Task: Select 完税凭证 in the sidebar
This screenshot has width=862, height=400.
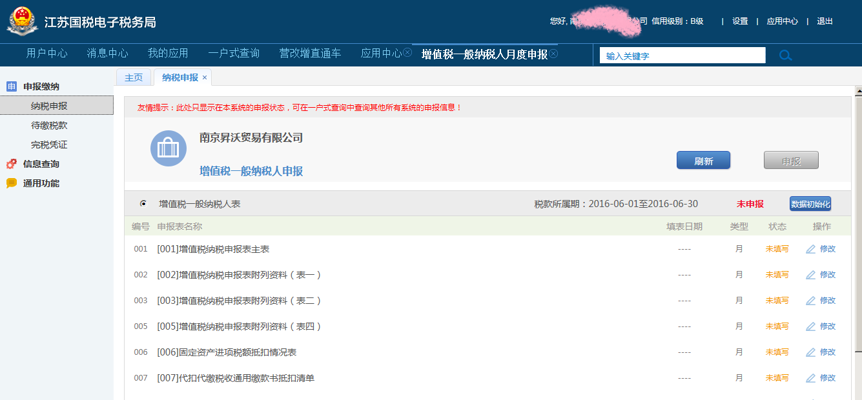Action: coord(49,145)
